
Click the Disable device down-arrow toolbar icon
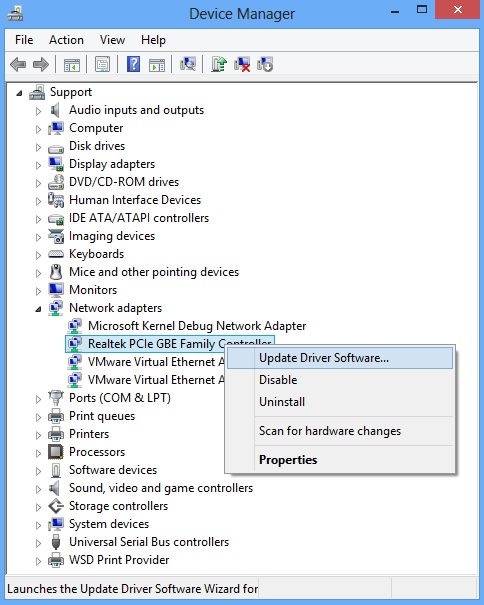[x=265, y=64]
